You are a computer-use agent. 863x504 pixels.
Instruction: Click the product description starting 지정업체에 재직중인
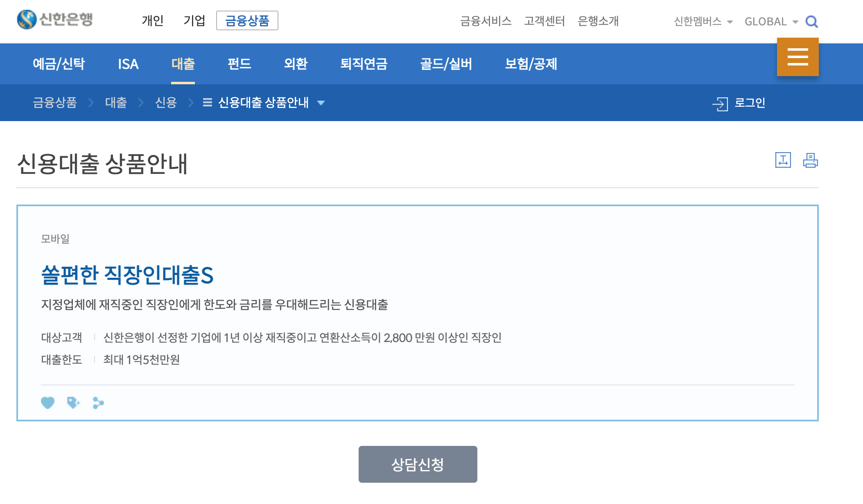click(215, 305)
